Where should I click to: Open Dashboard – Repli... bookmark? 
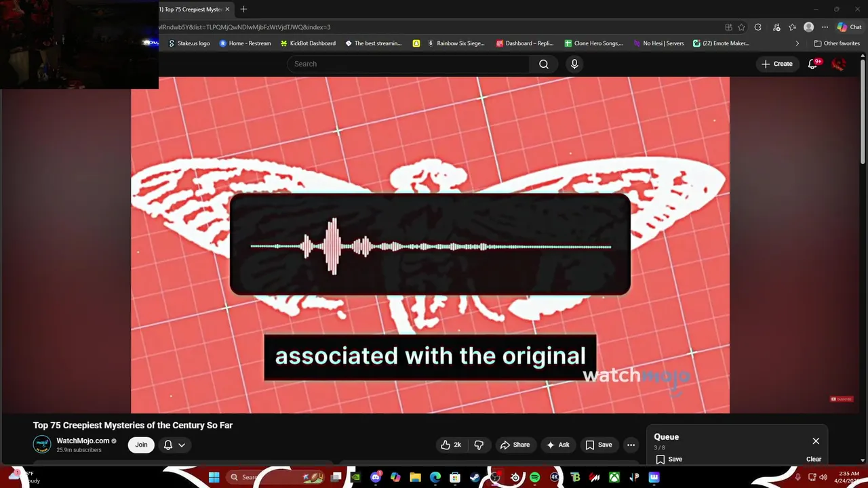point(525,43)
